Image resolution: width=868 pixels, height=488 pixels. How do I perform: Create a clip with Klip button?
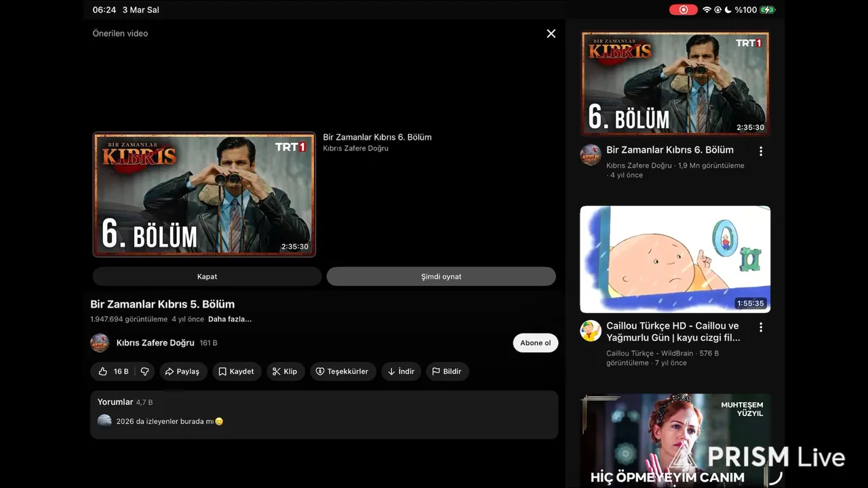tap(285, 371)
